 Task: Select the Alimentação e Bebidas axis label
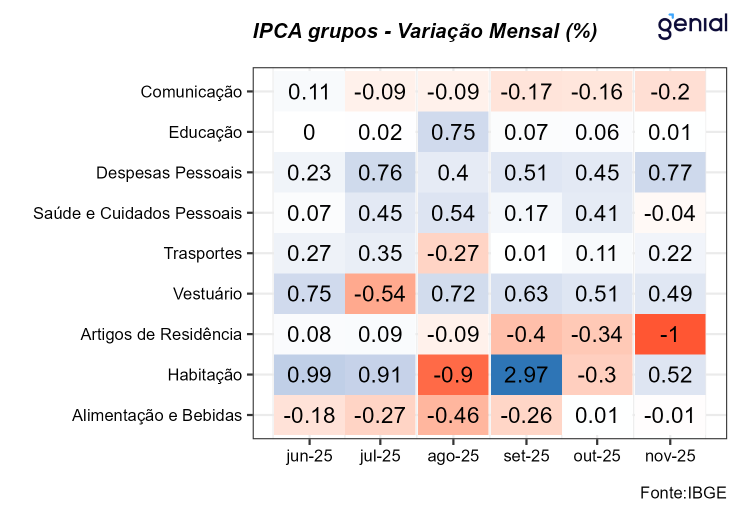157,415
